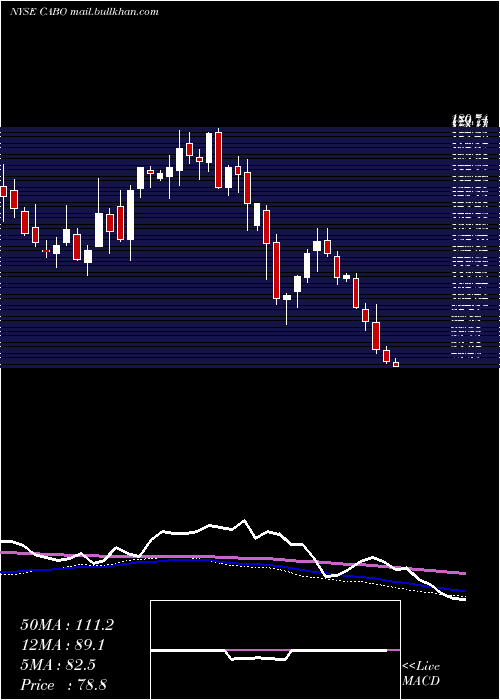Select the 5MA : 82.5 value
Screen dimensions: 500x700
58,665
